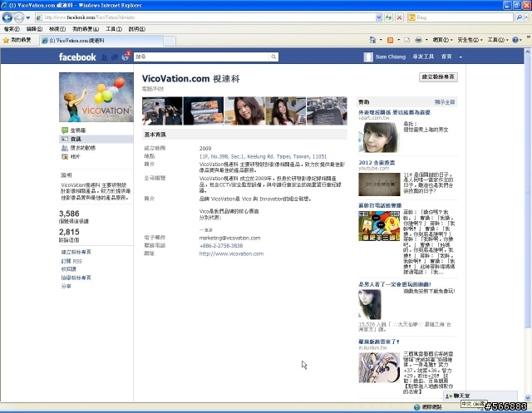
Task: Open the Tools dropdown in command bar
Action: [498, 40]
